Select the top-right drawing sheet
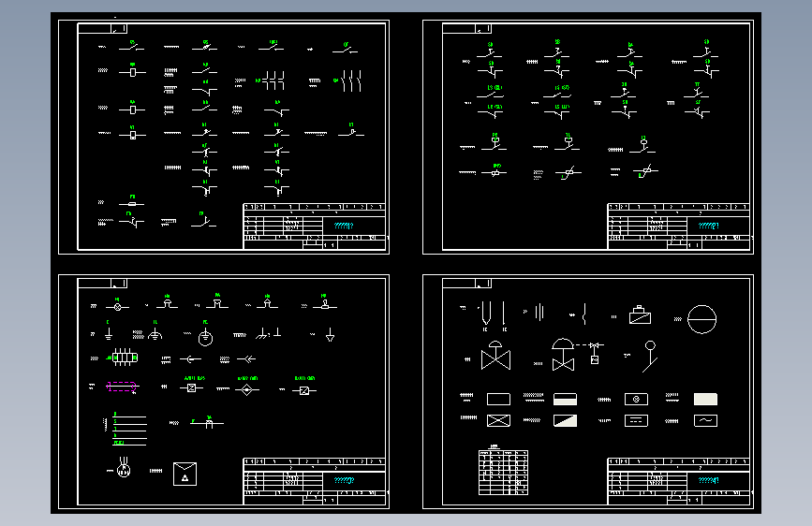This screenshot has width=812, height=526. coord(588,138)
